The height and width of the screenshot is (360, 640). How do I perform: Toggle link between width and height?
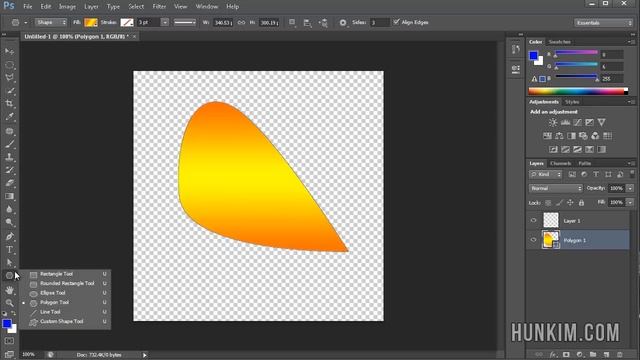point(241,22)
